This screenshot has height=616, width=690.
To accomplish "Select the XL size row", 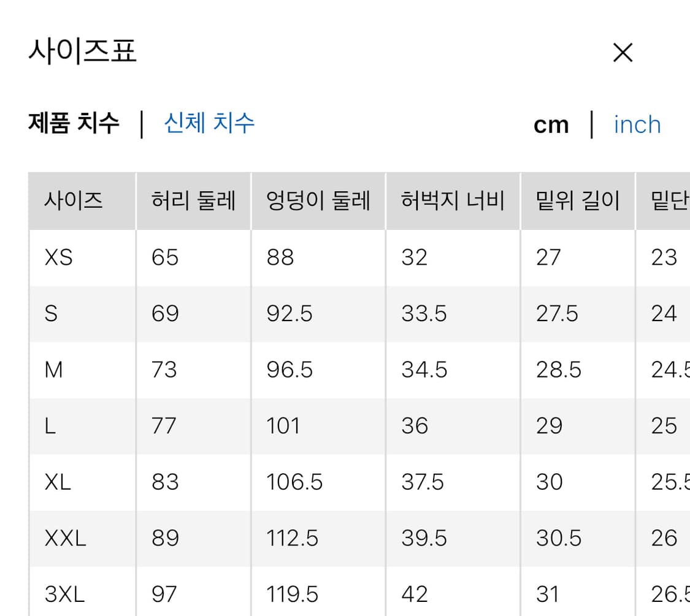I will pos(58,482).
